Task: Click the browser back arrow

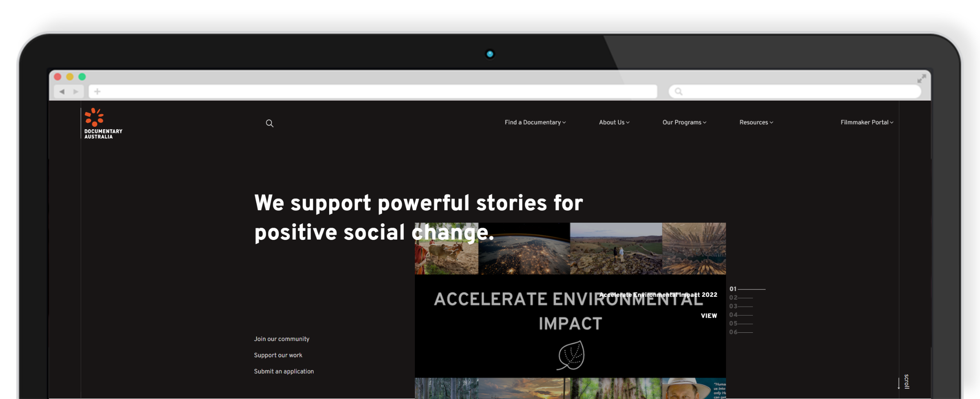Action: [x=62, y=92]
